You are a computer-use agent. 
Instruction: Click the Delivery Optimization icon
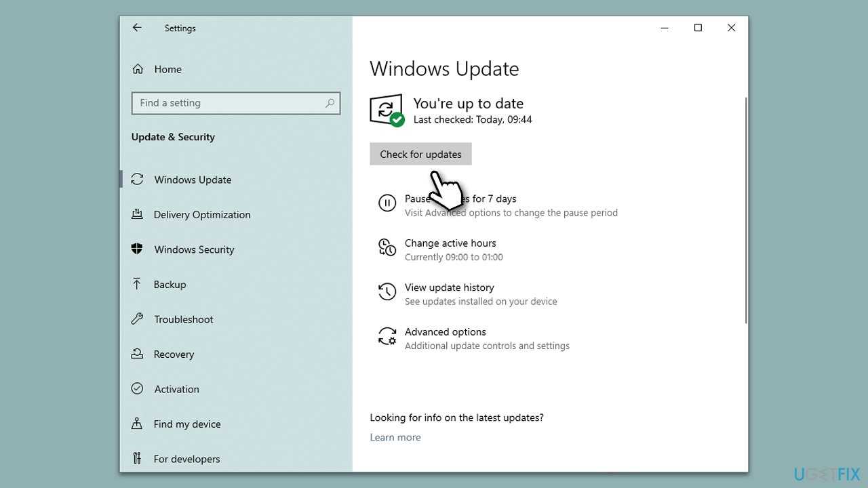click(137, 215)
